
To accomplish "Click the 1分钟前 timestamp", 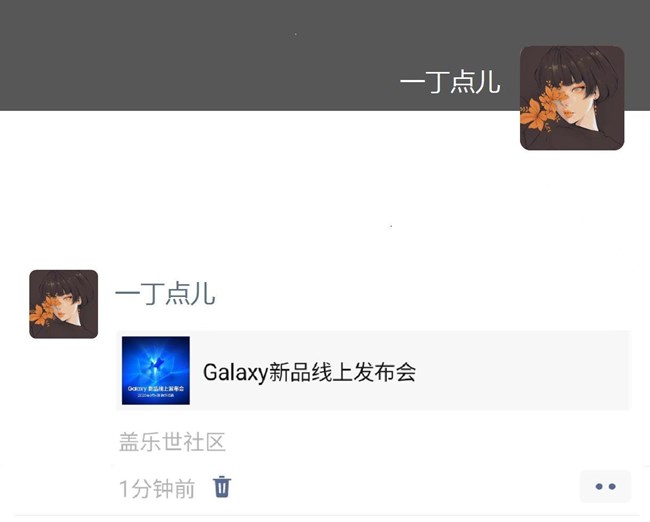I will click(x=157, y=488).
